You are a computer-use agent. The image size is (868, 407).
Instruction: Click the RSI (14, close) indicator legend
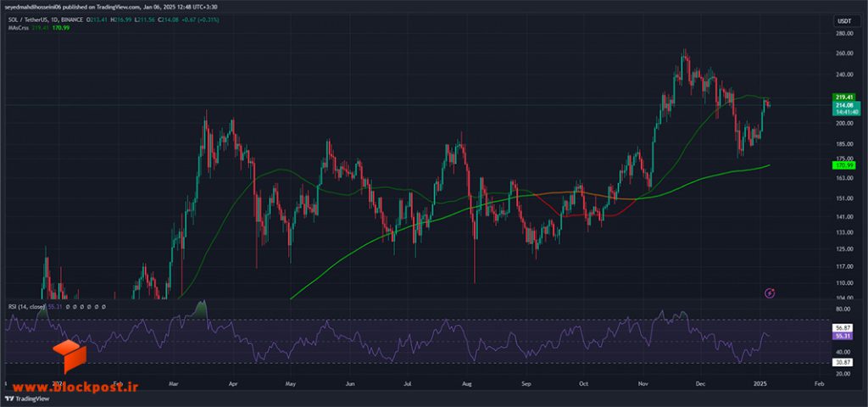[x=26, y=305]
